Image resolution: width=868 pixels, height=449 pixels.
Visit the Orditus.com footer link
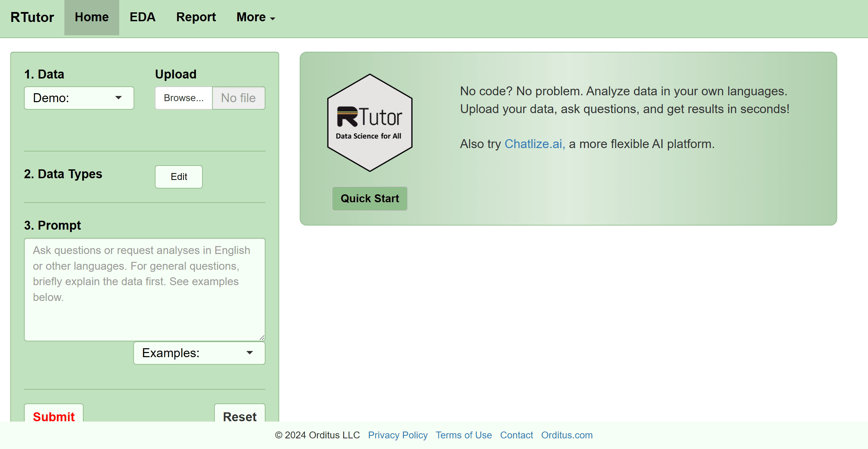567,435
